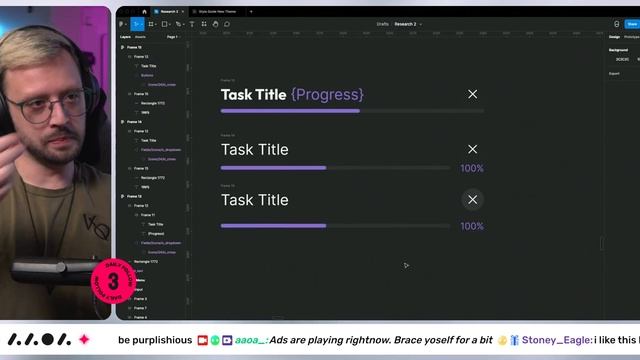The width and height of the screenshot is (640, 360).
Task: Select the purple {Progress} text on canvas
Action: [x=327, y=95]
